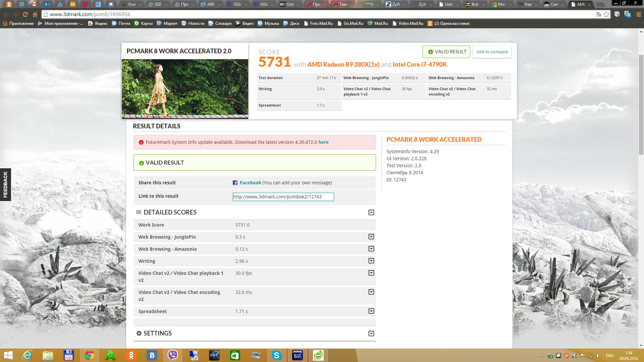
Task: Click the Chrome back arrow
Action: [6, 14]
